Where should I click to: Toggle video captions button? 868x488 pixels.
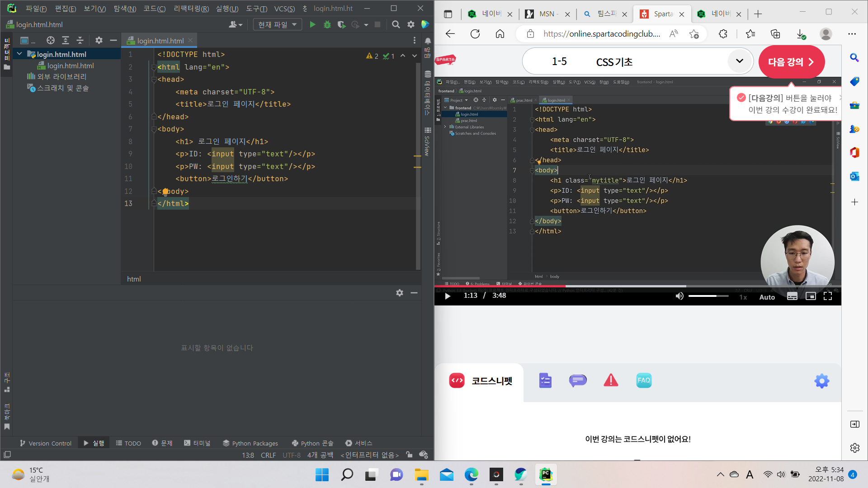pyautogui.click(x=792, y=296)
